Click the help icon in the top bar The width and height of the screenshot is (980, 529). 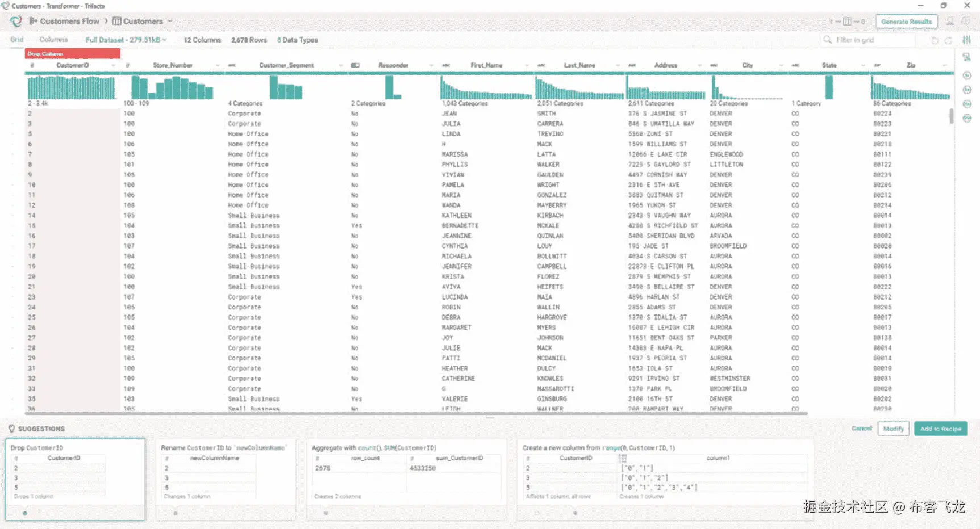[x=966, y=21]
